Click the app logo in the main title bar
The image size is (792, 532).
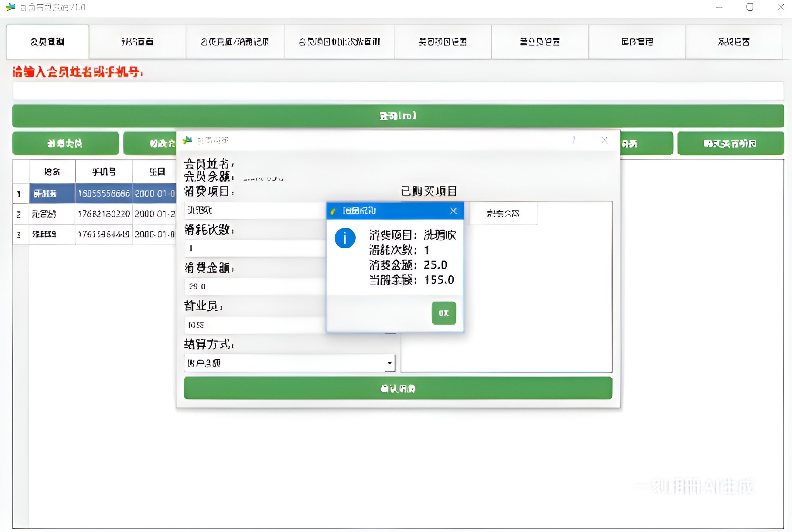click(10, 7)
